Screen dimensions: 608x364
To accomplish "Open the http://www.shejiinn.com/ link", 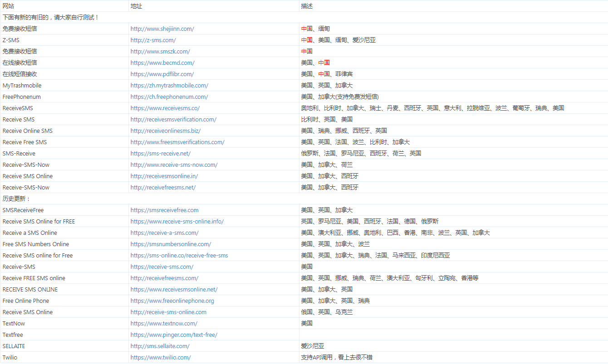I will click(162, 29).
